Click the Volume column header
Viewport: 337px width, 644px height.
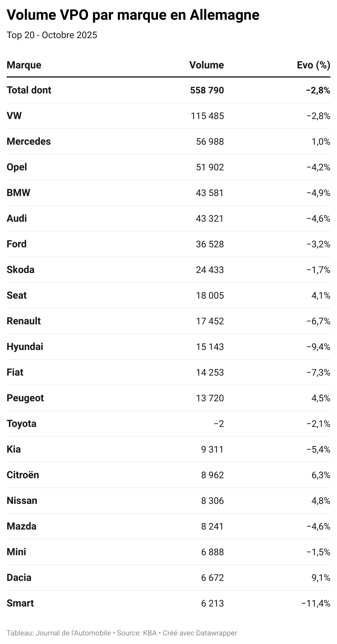coord(206,65)
